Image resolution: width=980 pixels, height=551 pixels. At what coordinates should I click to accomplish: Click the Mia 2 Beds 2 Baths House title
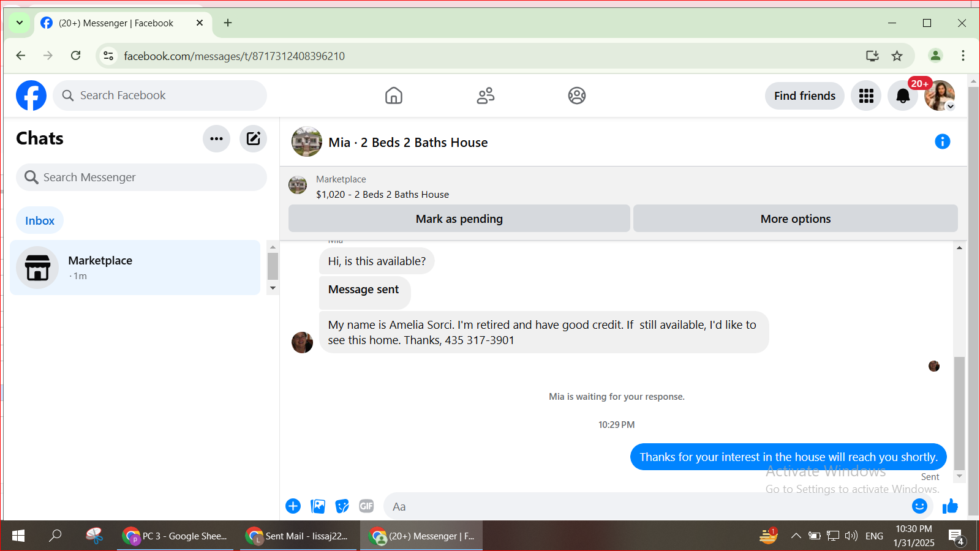409,143
